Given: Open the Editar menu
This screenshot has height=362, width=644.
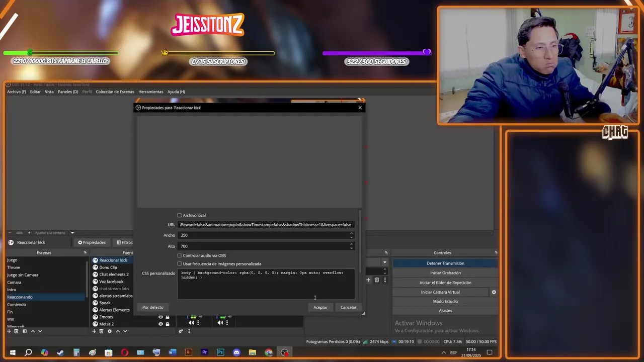Looking at the screenshot, I should (35, 92).
